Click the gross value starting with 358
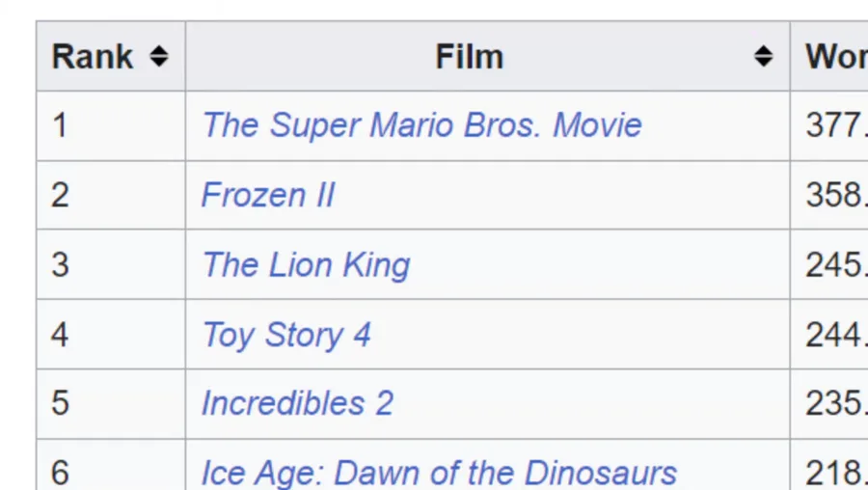Viewport: 868px width, 490px height. 834,195
